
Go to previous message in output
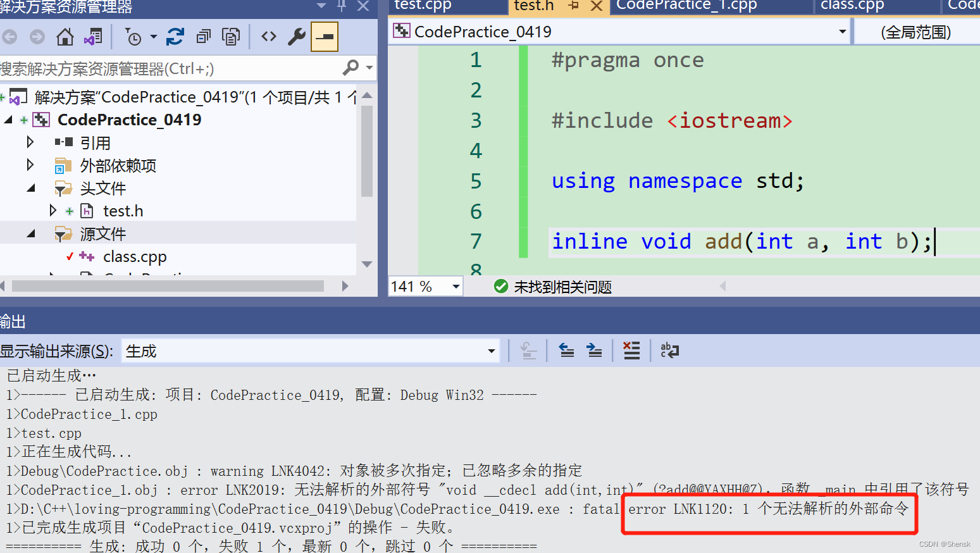pyautogui.click(x=567, y=351)
